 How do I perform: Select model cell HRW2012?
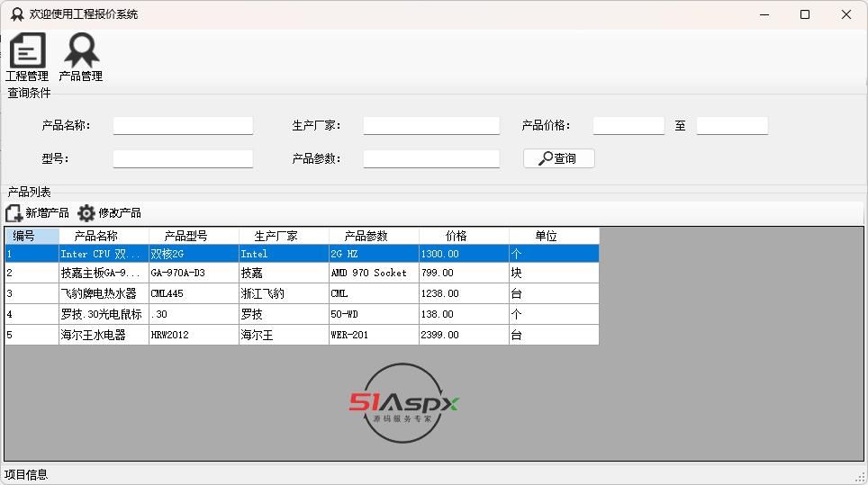pos(194,335)
